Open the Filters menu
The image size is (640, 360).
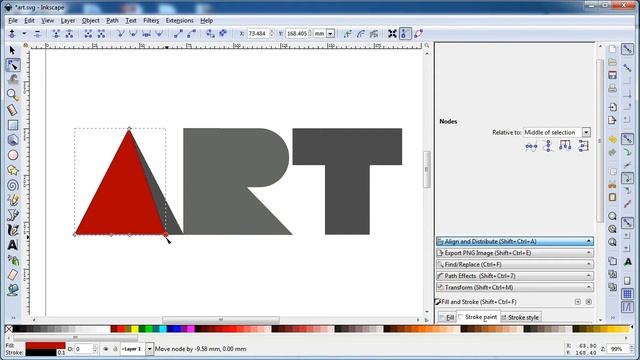tap(151, 20)
